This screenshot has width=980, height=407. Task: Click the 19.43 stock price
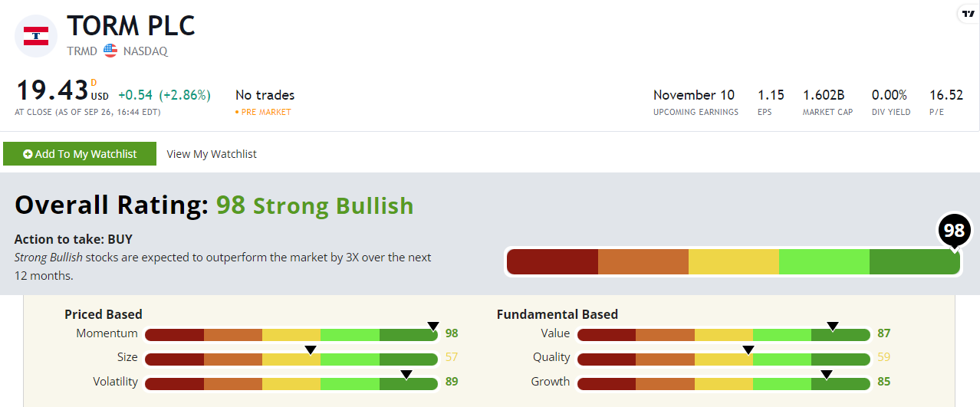52,91
